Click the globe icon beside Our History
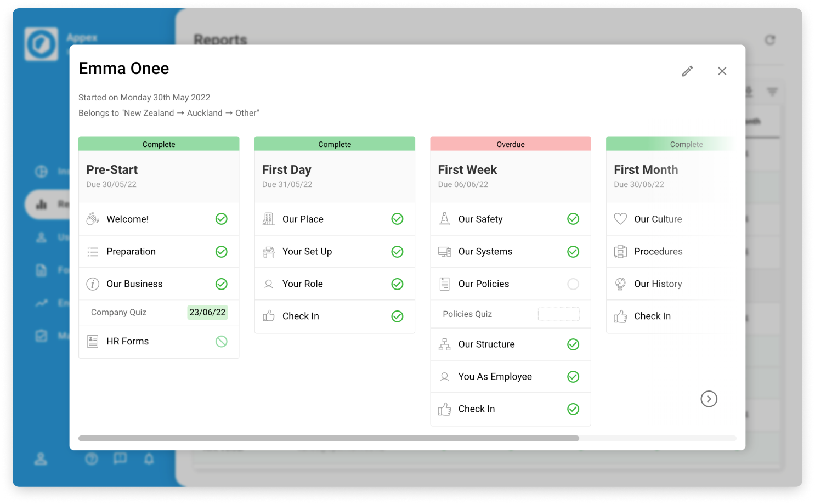 [620, 284]
